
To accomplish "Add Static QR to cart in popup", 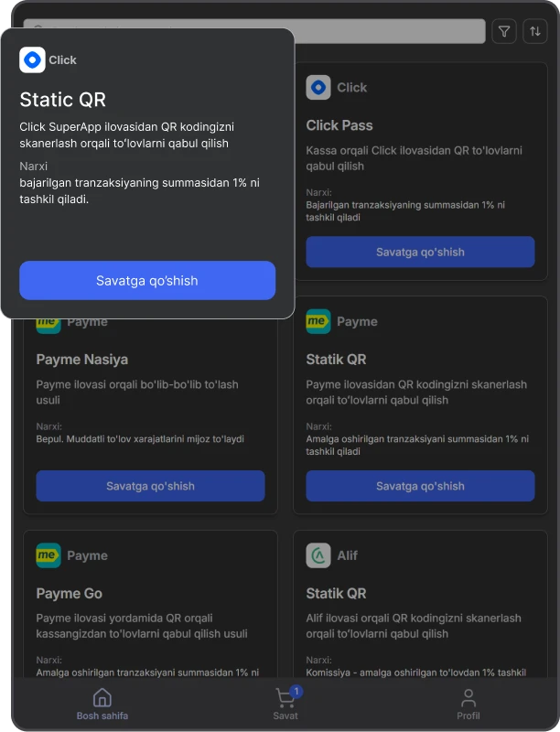I will (147, 280).
